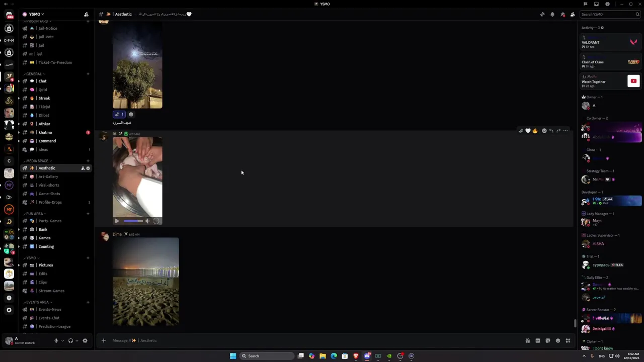Open Dima's beach photo attachment
644x362 pixels.
pos(145,282)
